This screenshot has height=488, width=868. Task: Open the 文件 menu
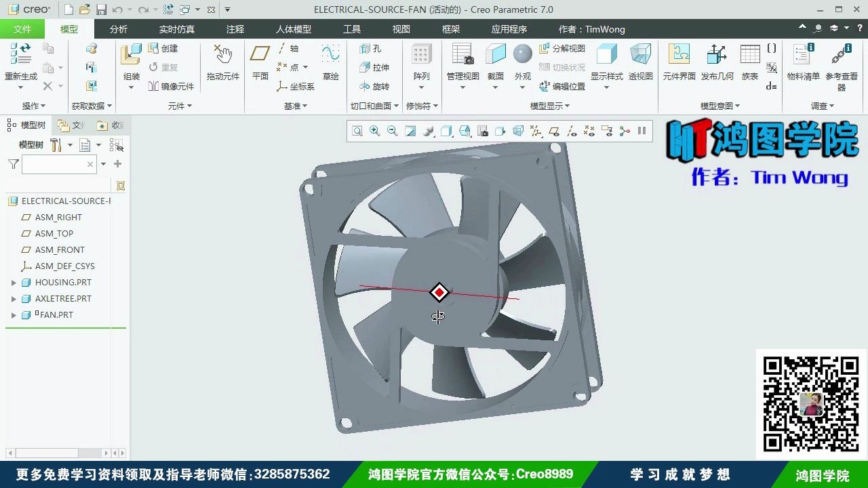[x=22, y=28]
